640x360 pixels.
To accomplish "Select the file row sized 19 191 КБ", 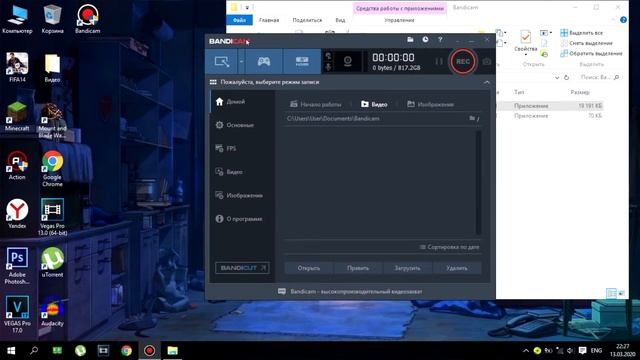I will pyautogui.click(x=550, y=106).
